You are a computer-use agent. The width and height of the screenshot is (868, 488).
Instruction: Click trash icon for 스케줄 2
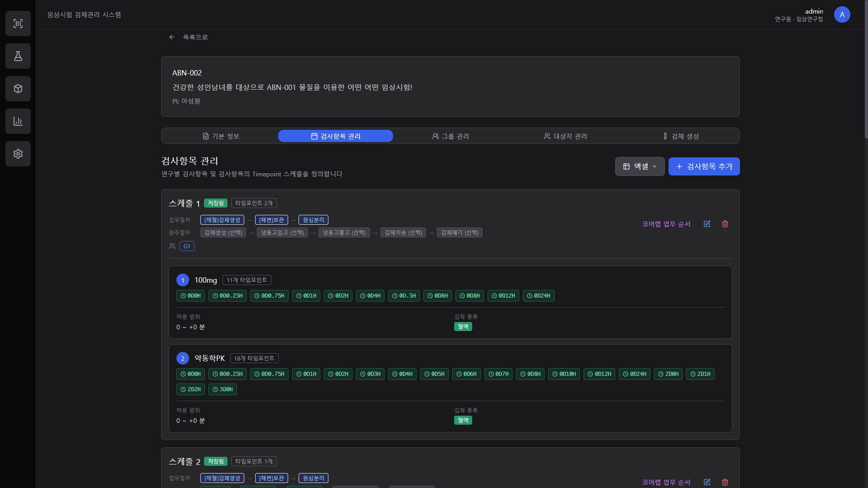[725, 482]
